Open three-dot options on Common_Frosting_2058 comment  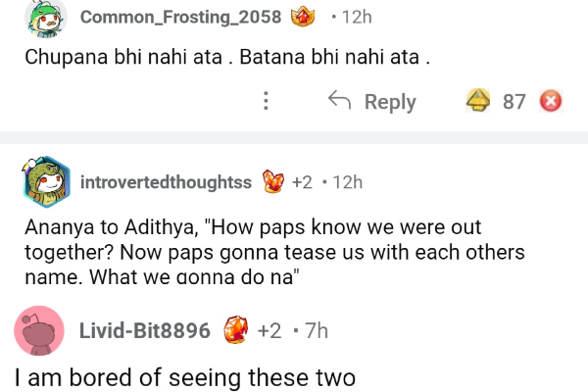(266, 101)
